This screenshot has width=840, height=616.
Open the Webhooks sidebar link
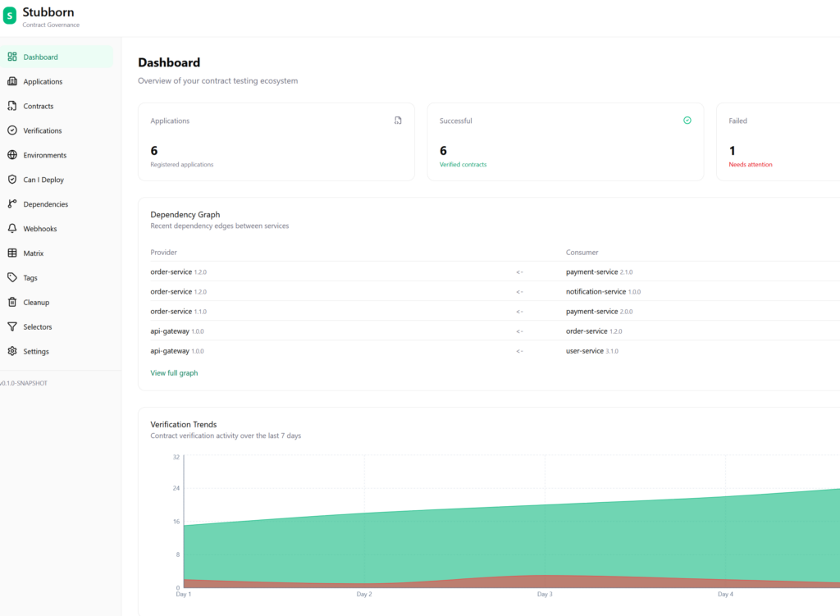57,229
